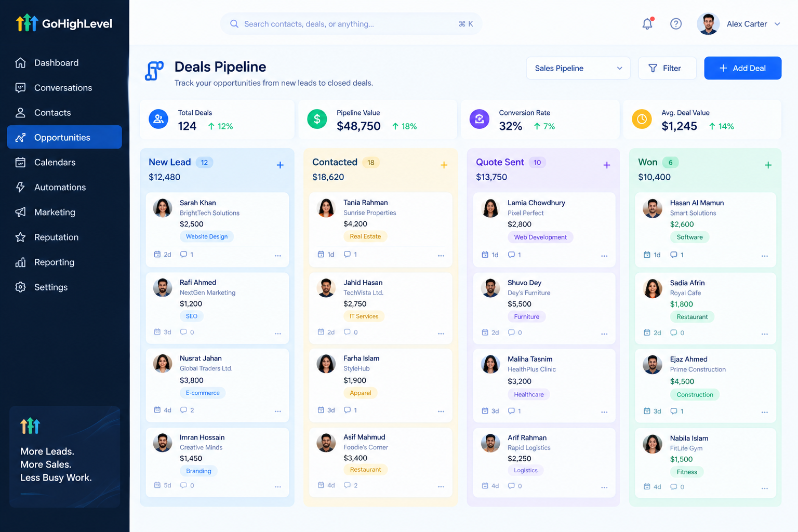Click the Healthcare tag on Maliha Tasnim's card
Screen dimensions: 798x532
pyautogui.click(x=529, y=395)
